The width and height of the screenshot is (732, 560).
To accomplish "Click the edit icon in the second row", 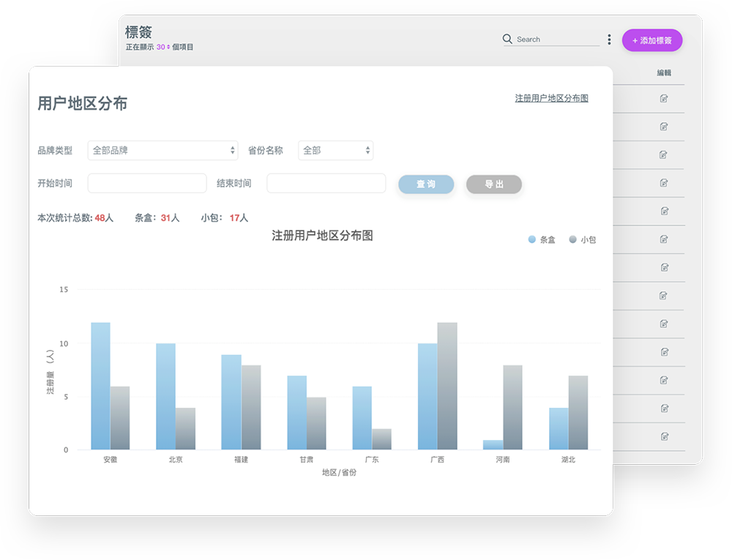I will click(664, 127).
